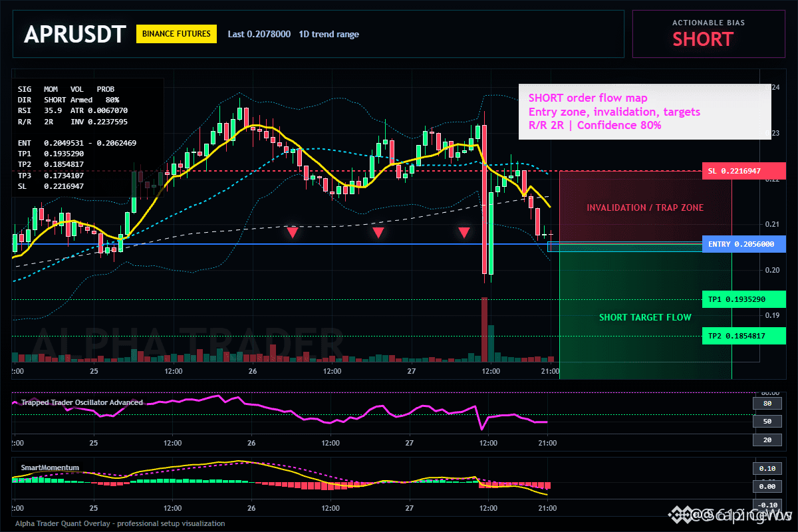This screenshot has width=798, height=532.
Task: Click the oscillator scale value 50
Action: point(767,421)
